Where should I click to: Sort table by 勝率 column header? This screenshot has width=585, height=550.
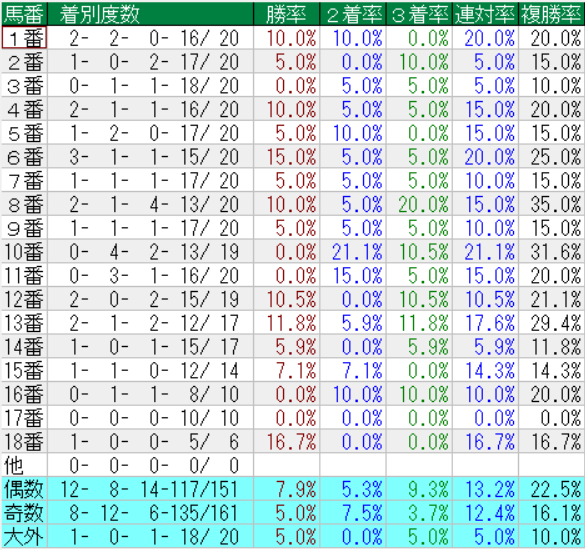click(x=286, y=14)
